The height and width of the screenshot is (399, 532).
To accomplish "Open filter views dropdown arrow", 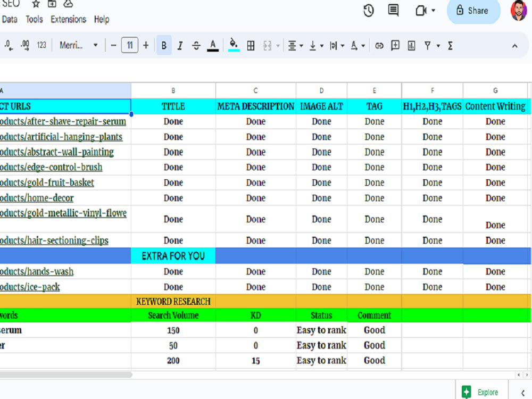I will click(x=438, y=46).
